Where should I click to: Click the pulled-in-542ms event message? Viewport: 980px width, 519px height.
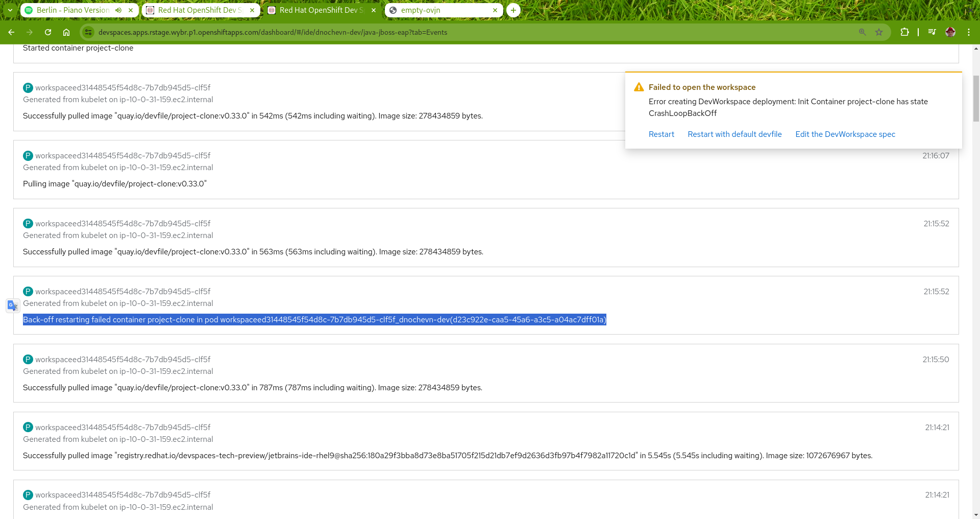pos(253,116)
